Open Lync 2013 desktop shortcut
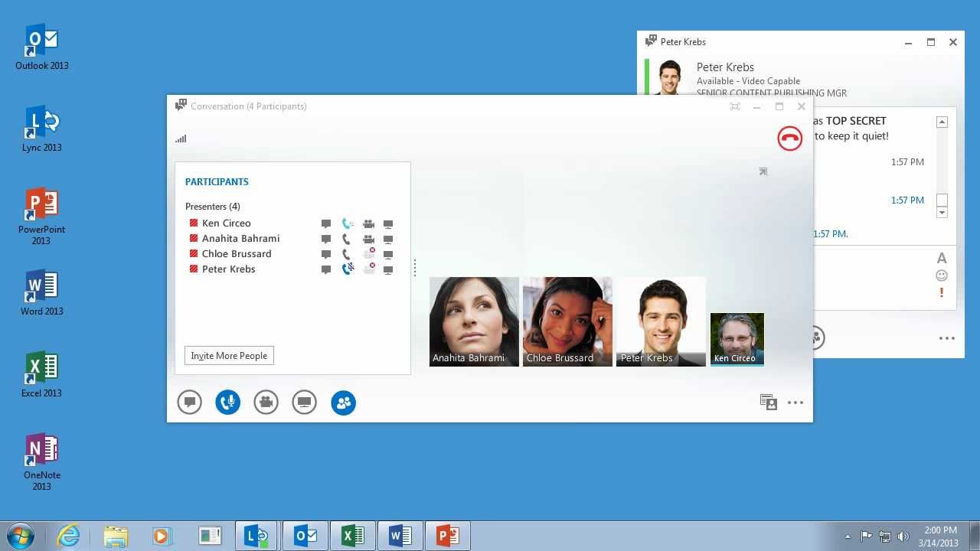 42,129
